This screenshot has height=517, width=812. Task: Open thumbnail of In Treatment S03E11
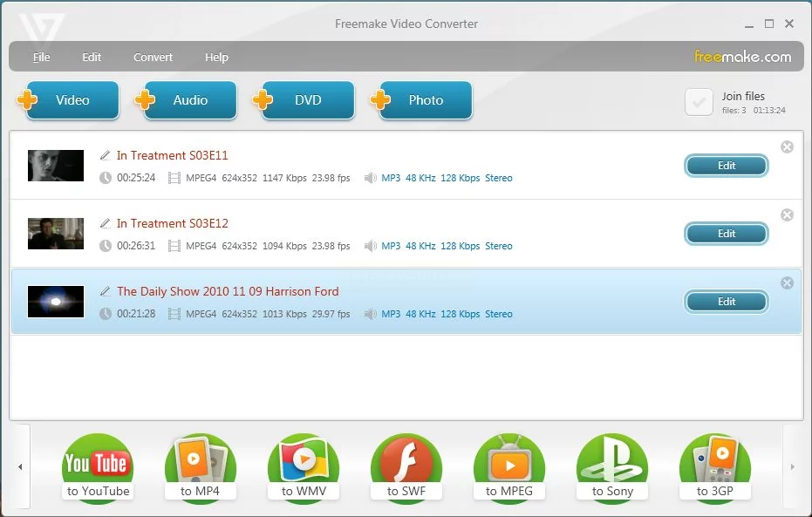[56, 166]
